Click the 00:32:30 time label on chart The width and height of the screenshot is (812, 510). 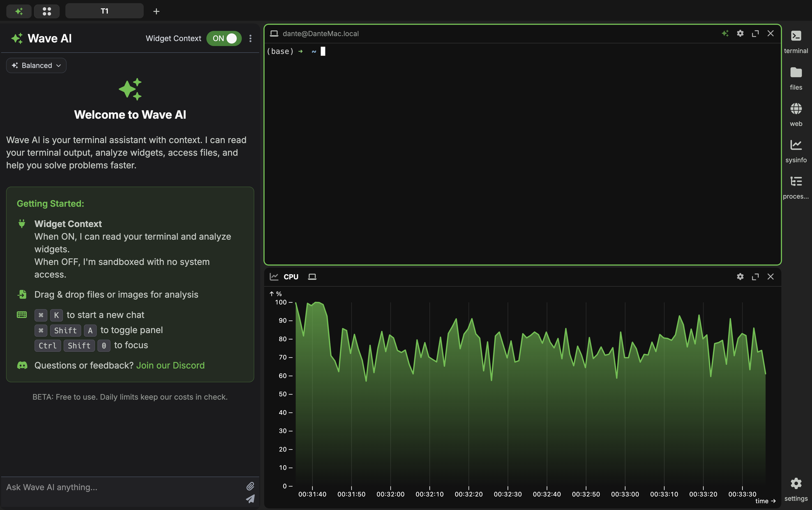[508, 494]
